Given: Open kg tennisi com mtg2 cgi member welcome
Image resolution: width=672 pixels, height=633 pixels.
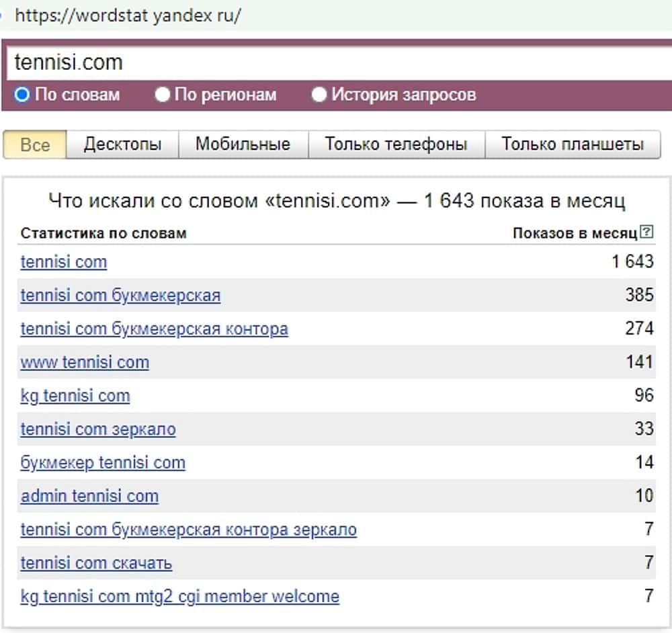Looking at the screenshot, I should [180, 597].
